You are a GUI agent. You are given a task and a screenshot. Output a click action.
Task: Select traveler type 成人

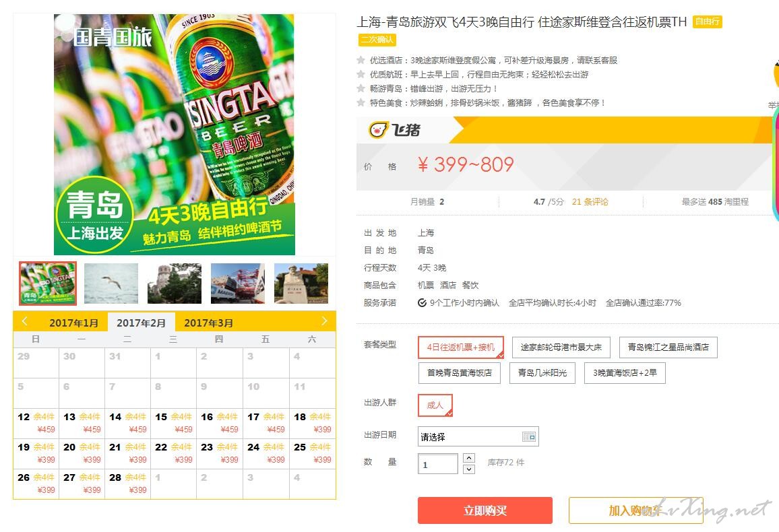[435, 405]
